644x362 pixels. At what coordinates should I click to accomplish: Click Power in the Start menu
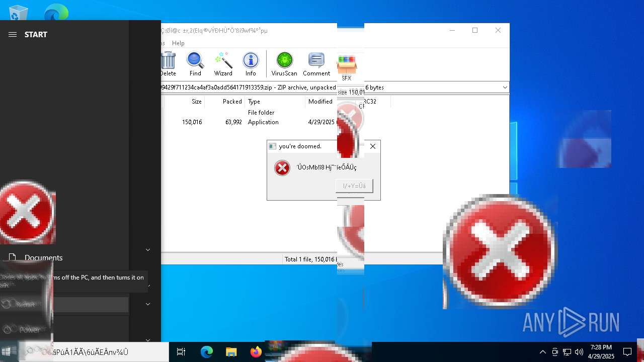point(29,330)
